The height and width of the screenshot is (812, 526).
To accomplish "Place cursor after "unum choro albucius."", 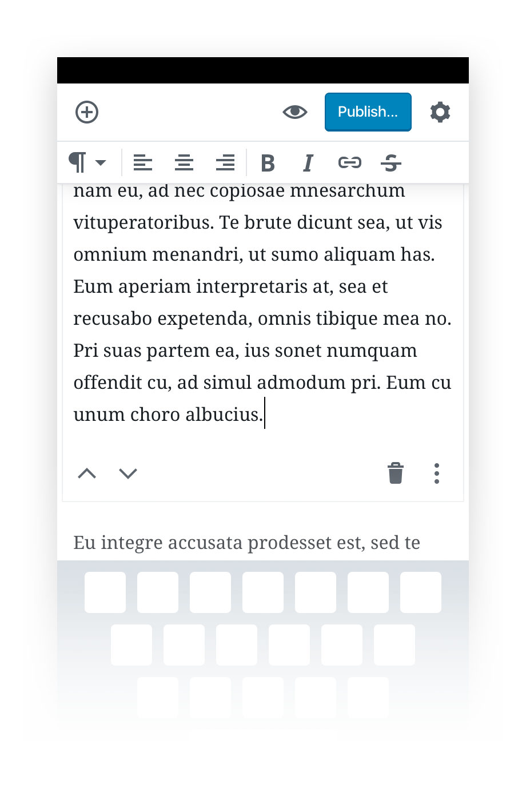I will point(264,415).
